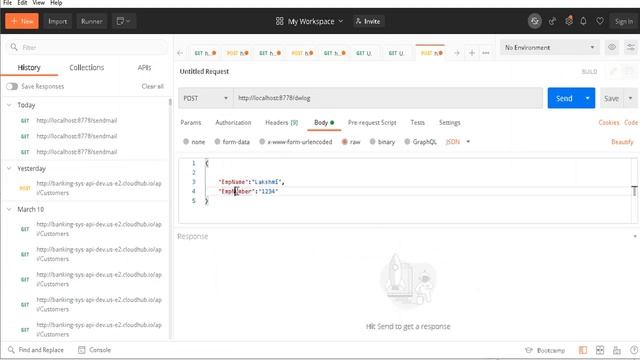Open the Authorization tab
The height and width of the screenshot is (360, 640).
pos(233,123)
